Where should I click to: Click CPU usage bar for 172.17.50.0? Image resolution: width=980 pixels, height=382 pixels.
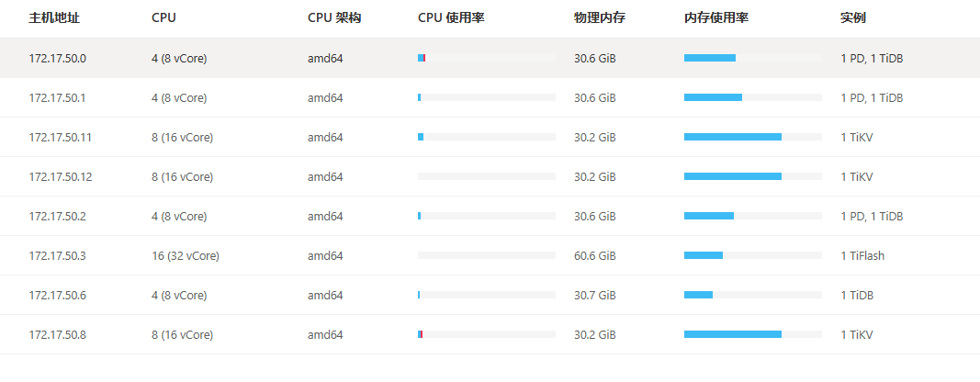click(486, 59)
